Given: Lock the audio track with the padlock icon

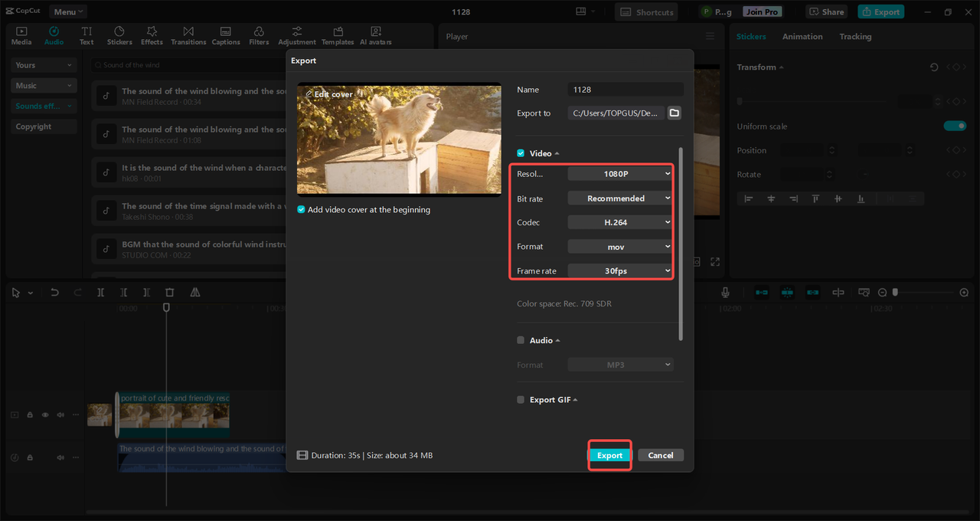Looking at the screenshot, I should (x=30, y=457).
